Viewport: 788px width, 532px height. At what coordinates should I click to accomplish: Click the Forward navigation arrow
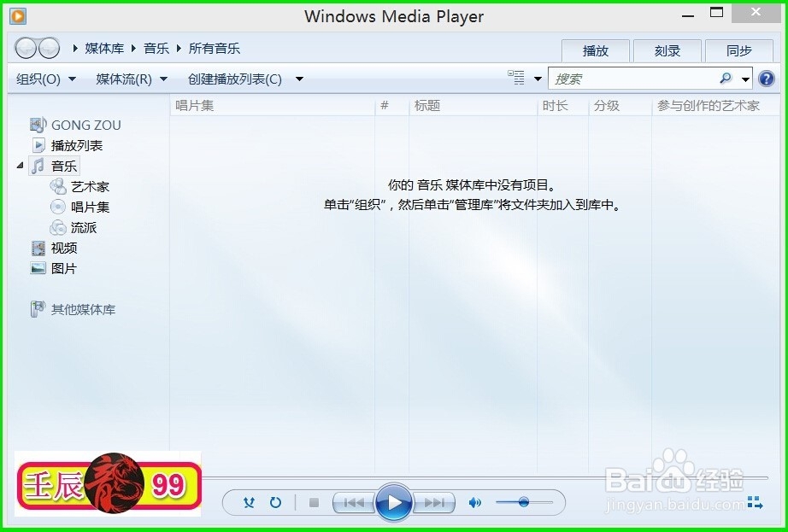(x=49, y=49)
